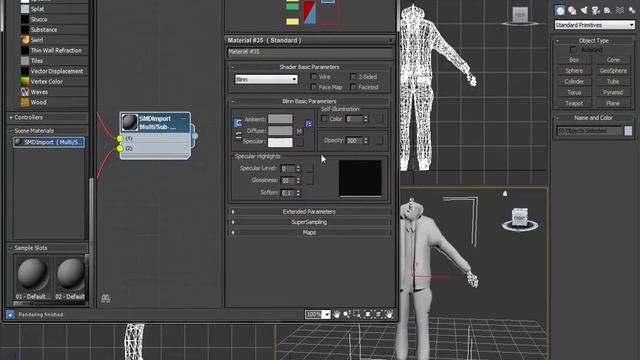Open the Modify tab in command panel
The height and width of the screenshot is (360, 640).
[x=572, y=11]
